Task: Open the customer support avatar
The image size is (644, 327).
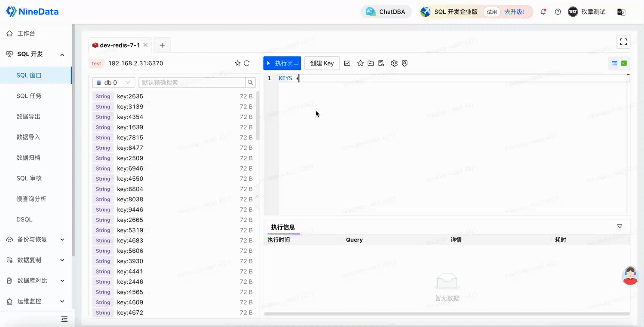Action: pyautogui.click(x=630, y=276)
